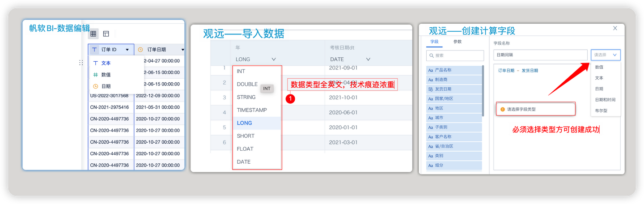Close the 创建计算字段 dialog
This screenshot has width=644, height=204.
pyautogui.click(x=615, y=28)
